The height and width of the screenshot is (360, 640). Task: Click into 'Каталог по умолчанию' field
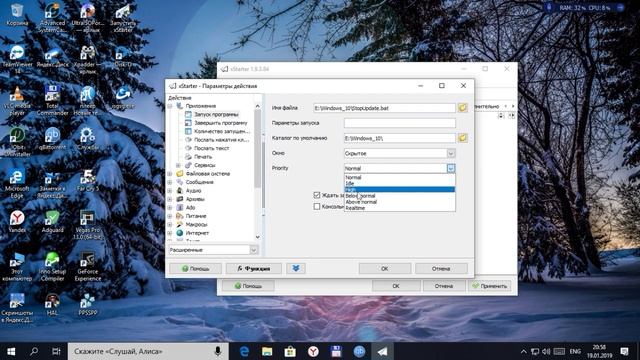coord(400,138)
